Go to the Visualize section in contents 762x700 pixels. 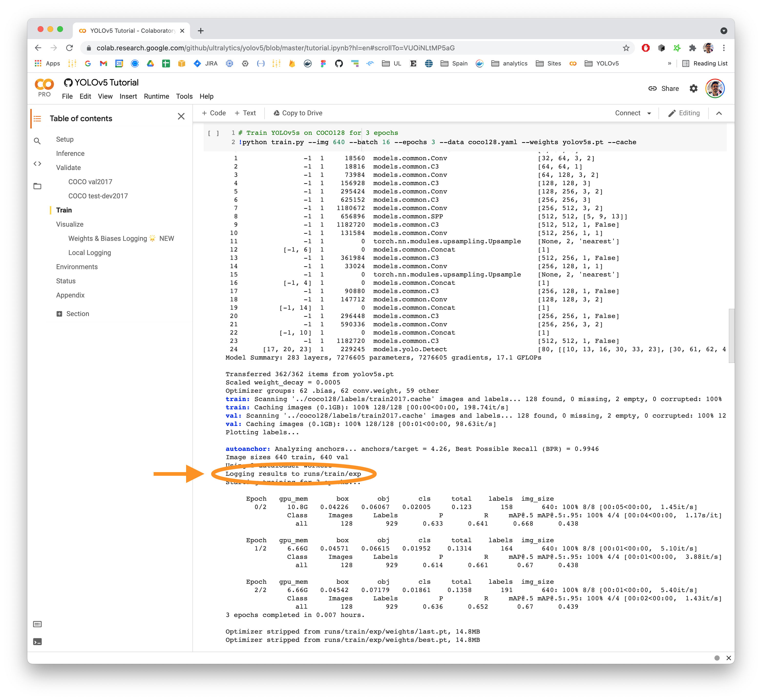point(70,224)
